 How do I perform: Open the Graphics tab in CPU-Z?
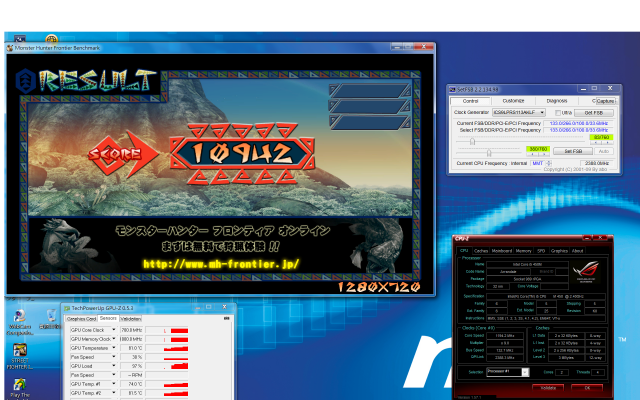pos(559,251)
